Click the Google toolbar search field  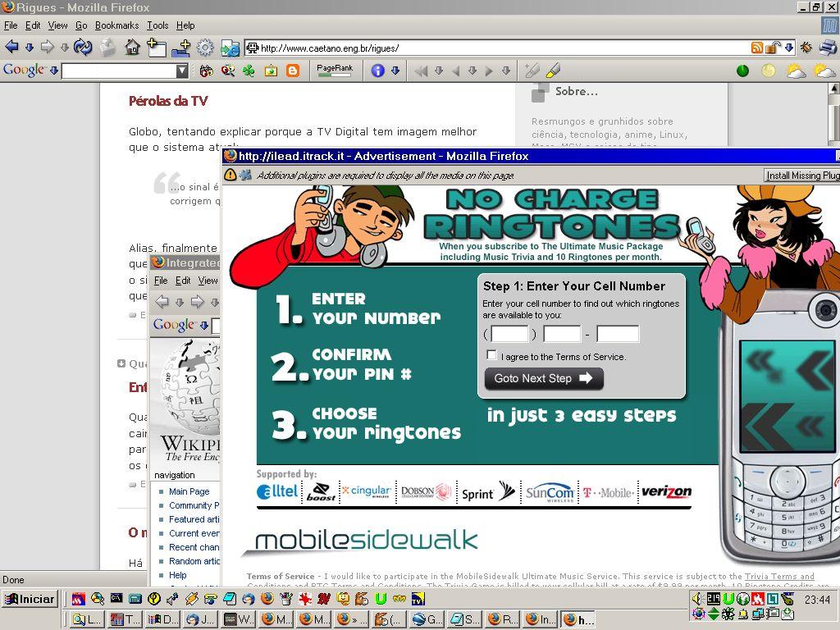click(119, 71)
